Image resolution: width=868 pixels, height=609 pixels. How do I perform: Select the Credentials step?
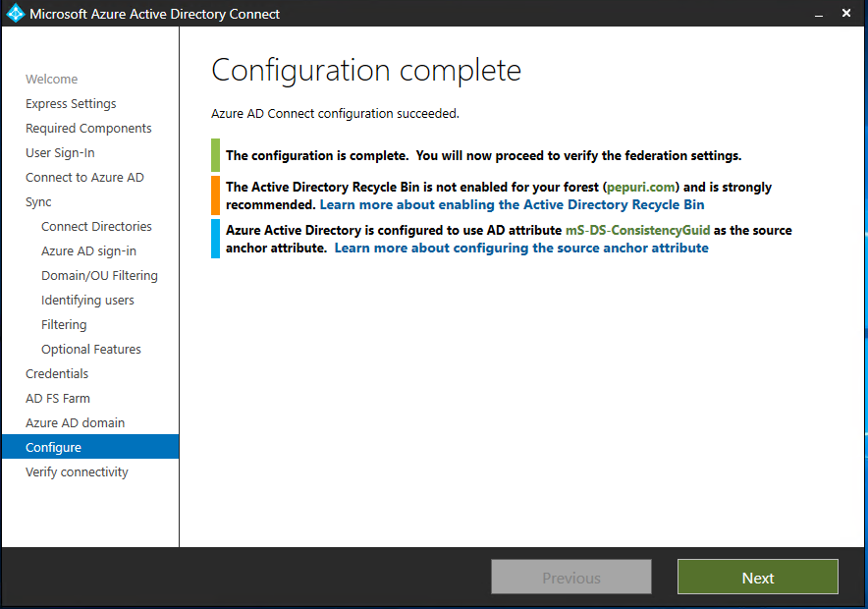57,373
